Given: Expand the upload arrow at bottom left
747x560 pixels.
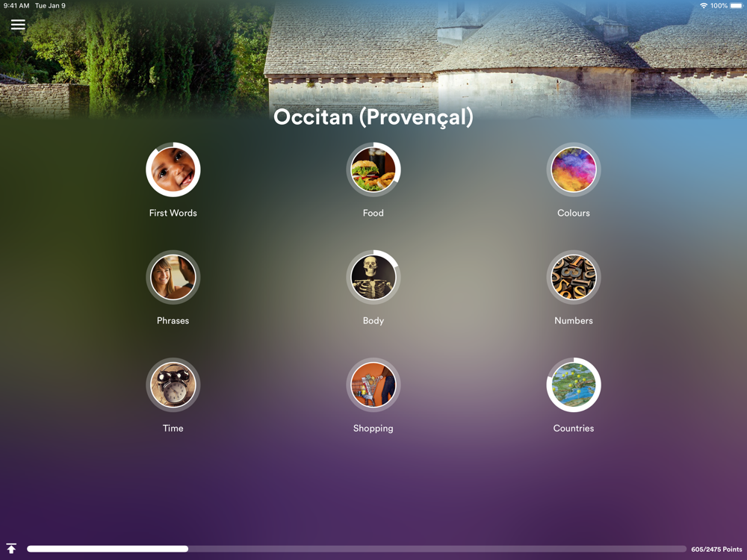Looking at the screenshot, I should pos(11,549).
